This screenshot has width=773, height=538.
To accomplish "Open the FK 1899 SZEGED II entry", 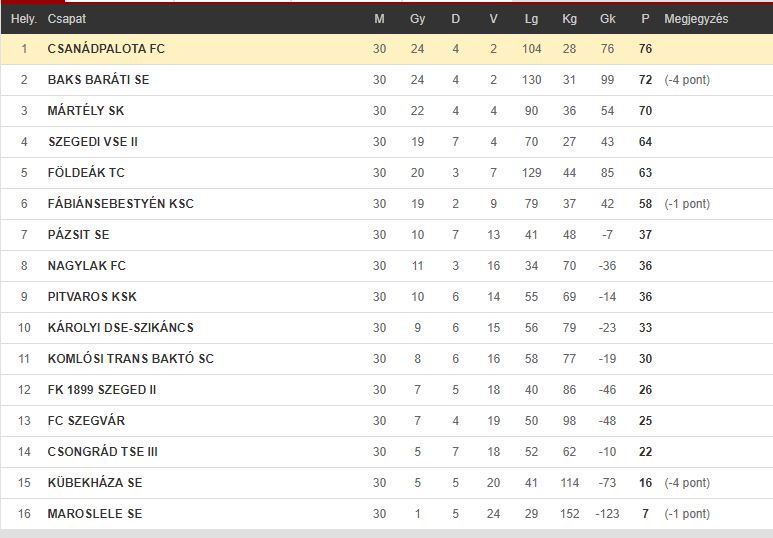I will 102,390.
